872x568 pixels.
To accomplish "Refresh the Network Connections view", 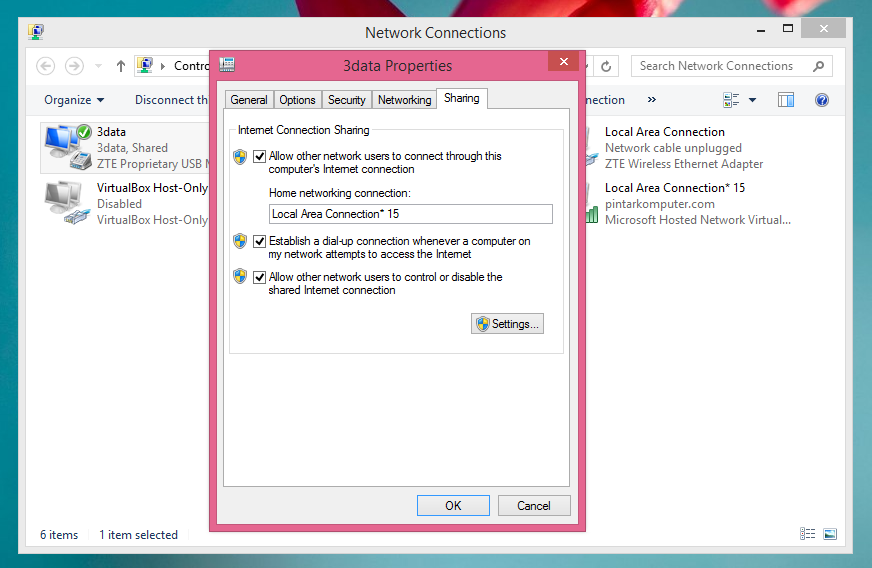I will click(x=606, y=66).
